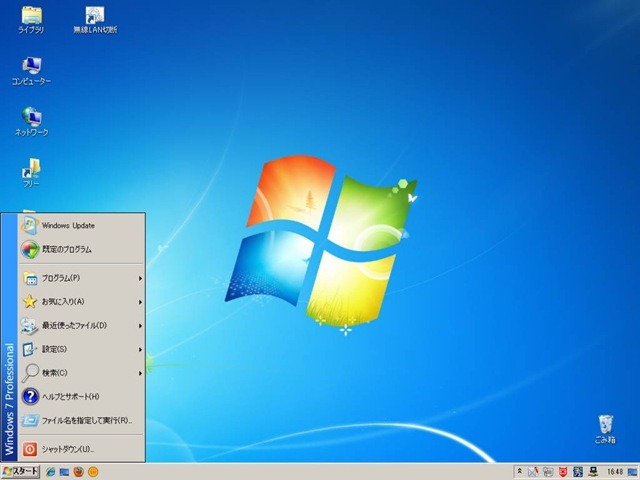Expand arrow next to 設定(S)

(x=140, y=349)
